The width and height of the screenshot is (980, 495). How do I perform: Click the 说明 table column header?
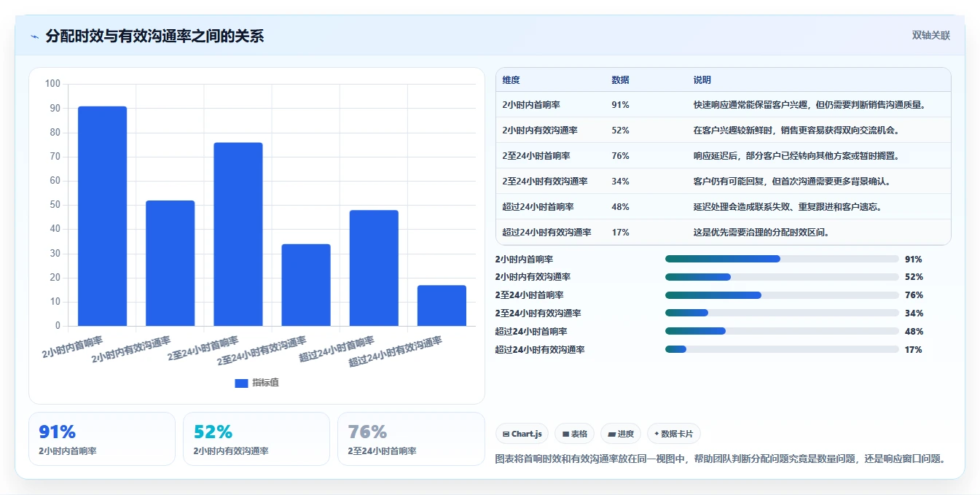[x=702, y=80]
